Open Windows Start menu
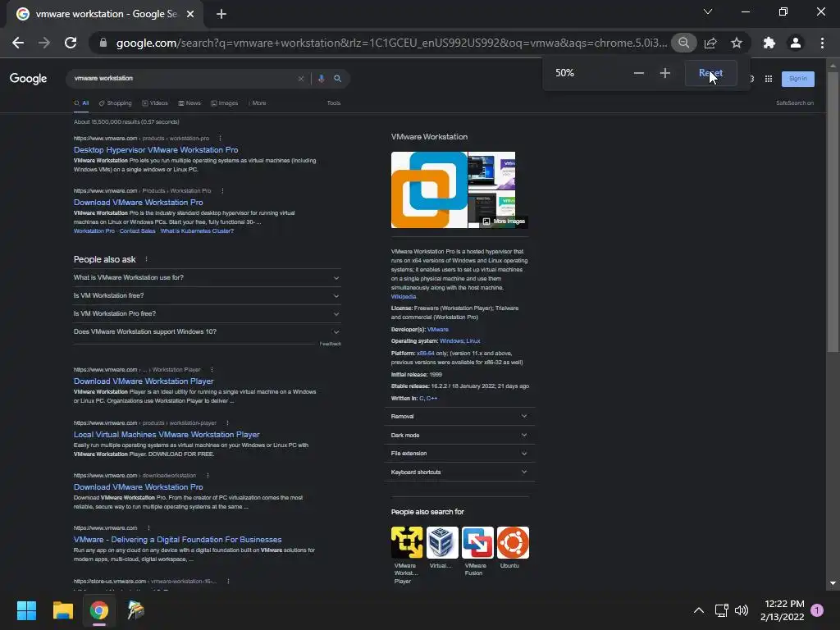The height and width of the screenshot is (630, 840). 26,610
